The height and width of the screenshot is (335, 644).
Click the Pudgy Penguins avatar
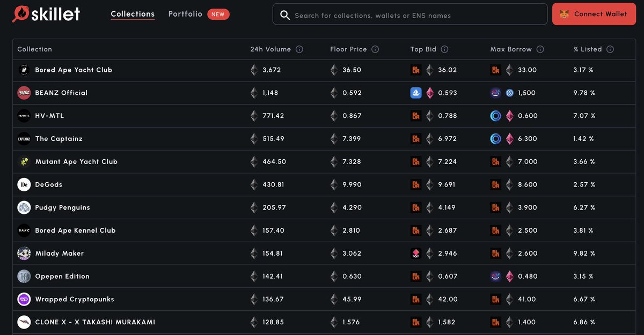point(24,207)
